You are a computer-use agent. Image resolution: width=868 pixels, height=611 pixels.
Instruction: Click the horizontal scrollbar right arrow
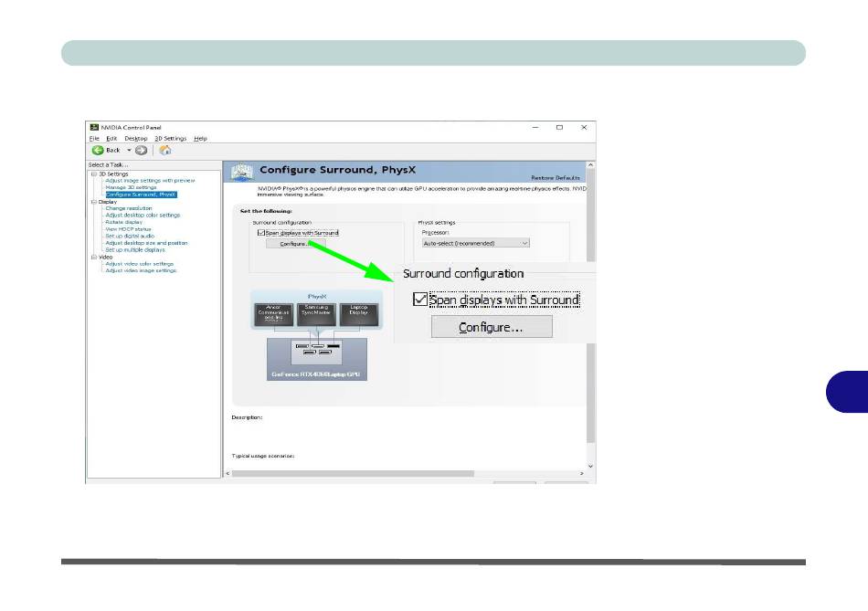click(x=581, y=474)
